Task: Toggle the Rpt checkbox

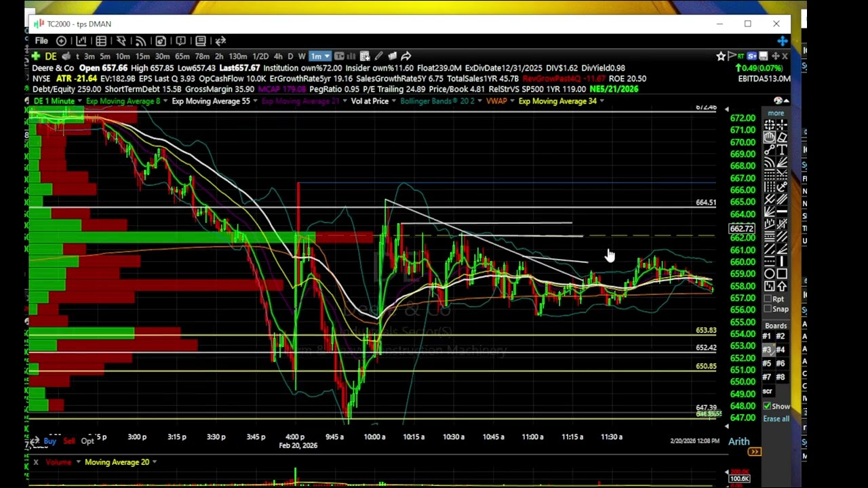Action: pyautogui.click(x=768, y=299)
